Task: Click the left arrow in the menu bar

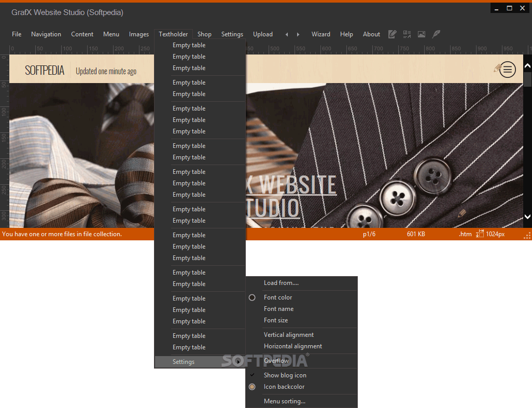Action: [287, 34]
